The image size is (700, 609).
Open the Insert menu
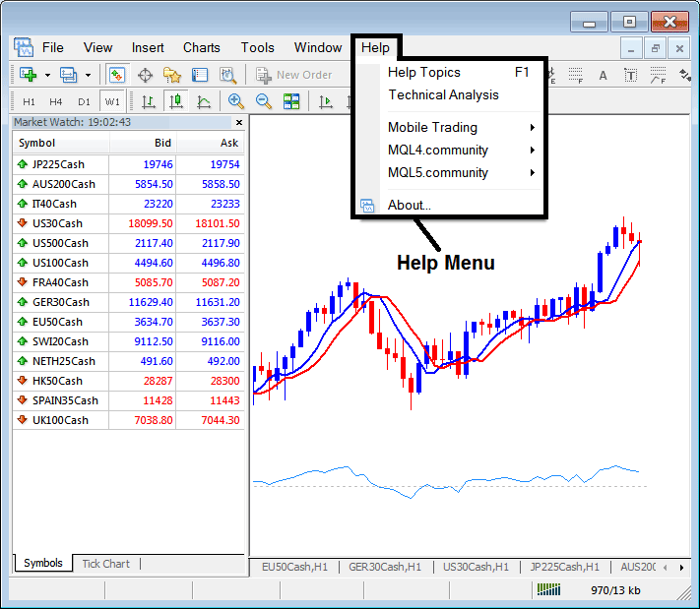[148, 48]
